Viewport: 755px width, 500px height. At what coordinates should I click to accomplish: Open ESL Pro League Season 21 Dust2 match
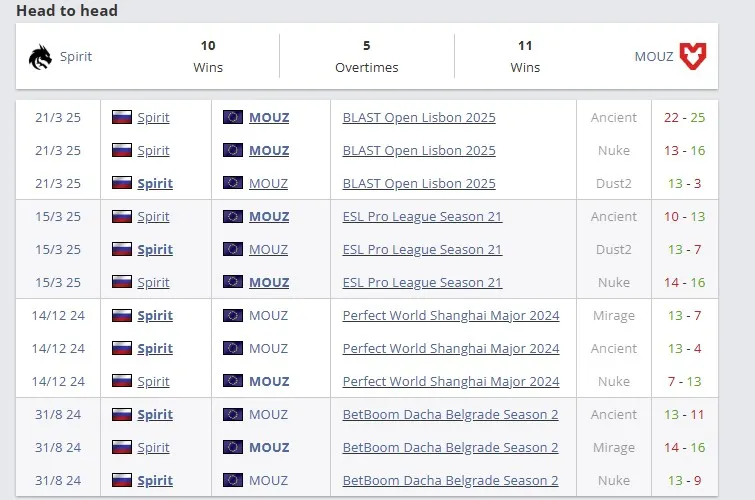pos(422,250)
